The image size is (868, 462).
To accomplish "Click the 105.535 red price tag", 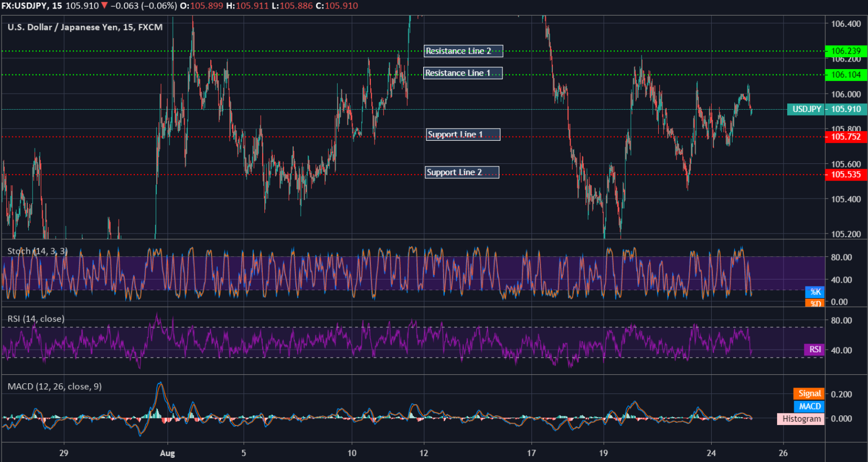I will click(x=846, y=175).
